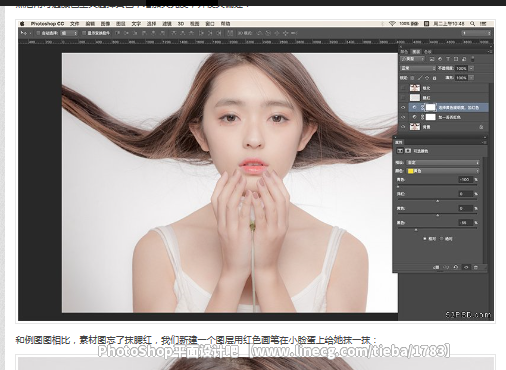Enable the 显示变换控件 checkbox
The image size is (506, 370).
click(x=84, y=33)
